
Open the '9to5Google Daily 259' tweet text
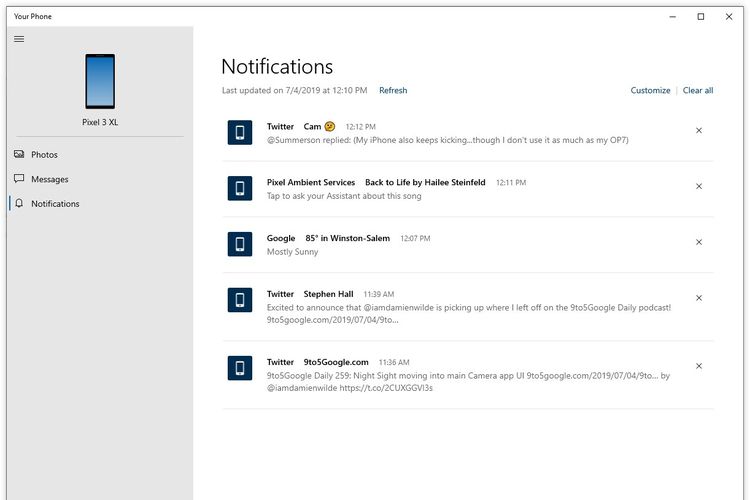468,382
